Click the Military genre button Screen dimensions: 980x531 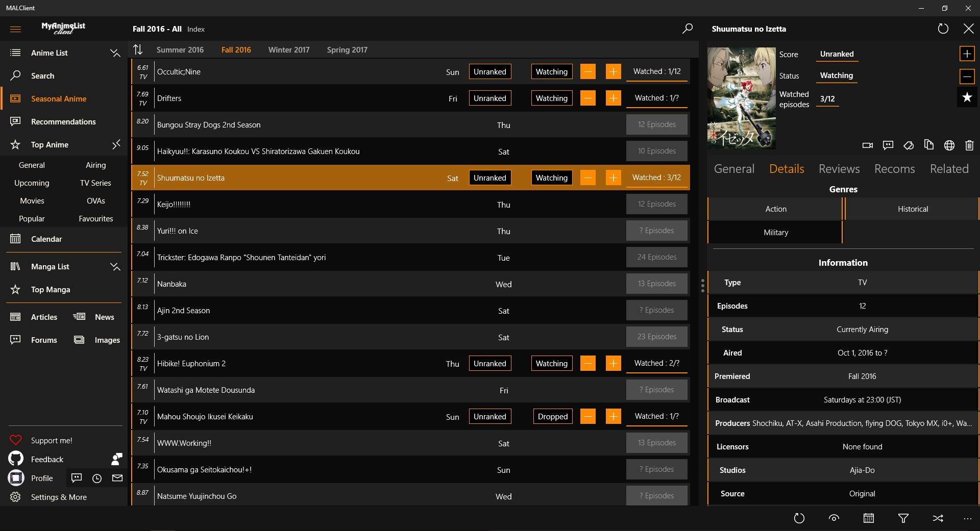click(x=775, y=233)
